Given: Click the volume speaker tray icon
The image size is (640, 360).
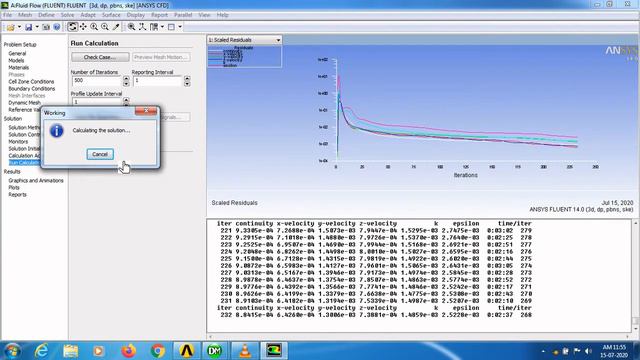Looking at the screenshot, I should click(588, 351).
